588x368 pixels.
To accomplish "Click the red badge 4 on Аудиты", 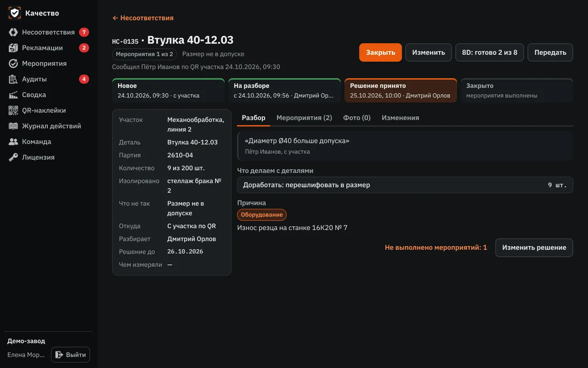I will point(84,79).
